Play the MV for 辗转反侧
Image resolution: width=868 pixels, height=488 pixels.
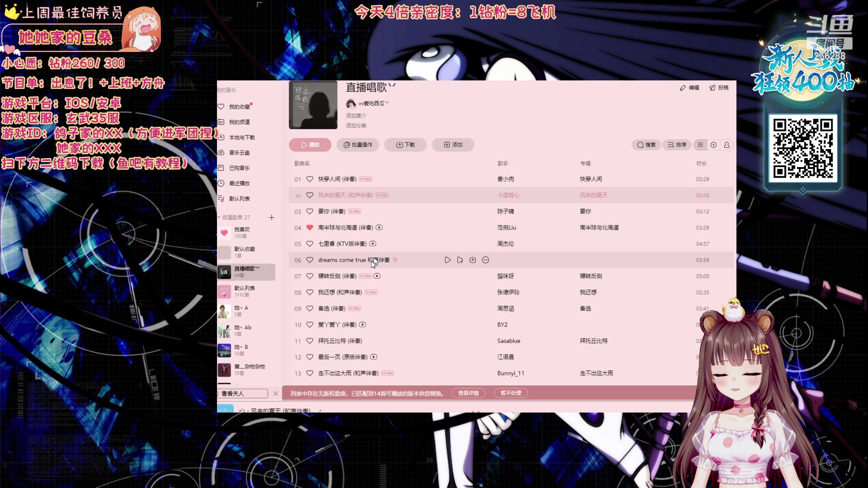[377, 276]
